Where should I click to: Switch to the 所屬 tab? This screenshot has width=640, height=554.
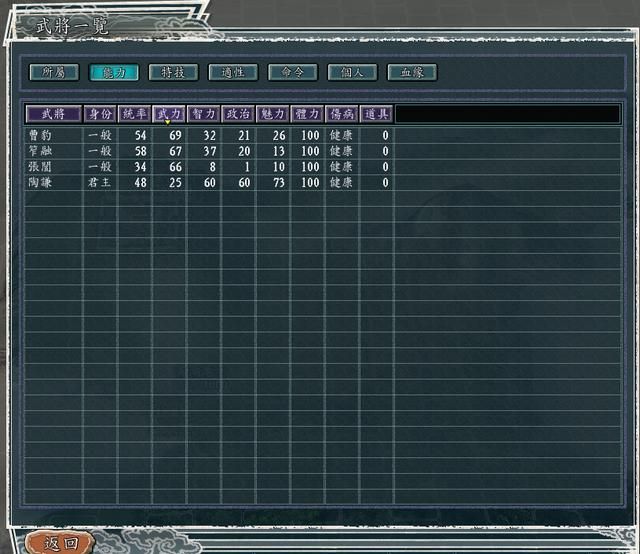tap(54, 73)
